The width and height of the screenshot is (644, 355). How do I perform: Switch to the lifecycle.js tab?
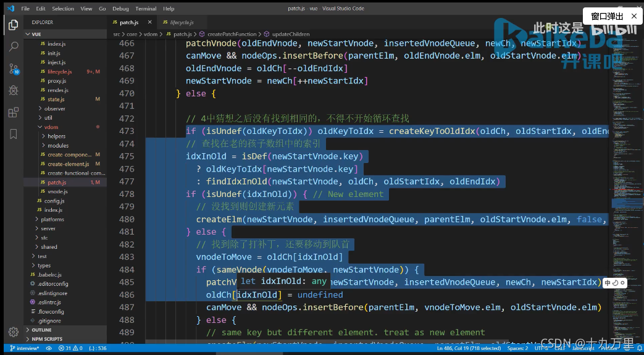(x=178, y=22)
